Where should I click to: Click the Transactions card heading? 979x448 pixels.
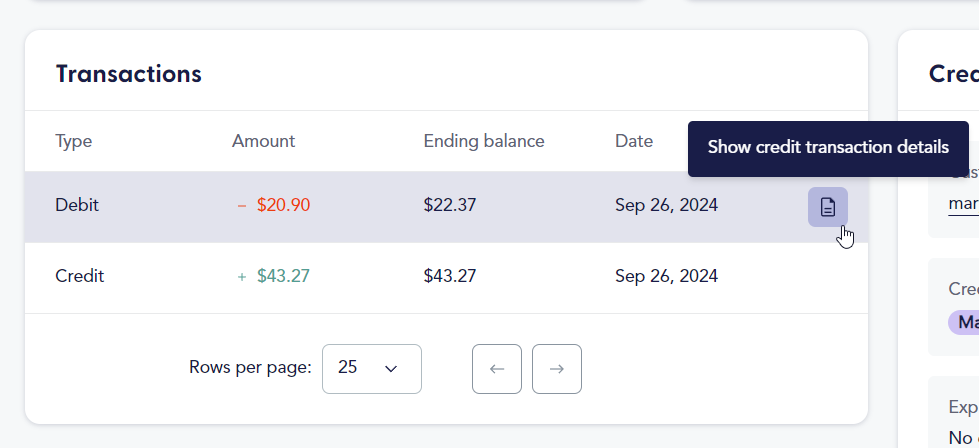point(129,74)
